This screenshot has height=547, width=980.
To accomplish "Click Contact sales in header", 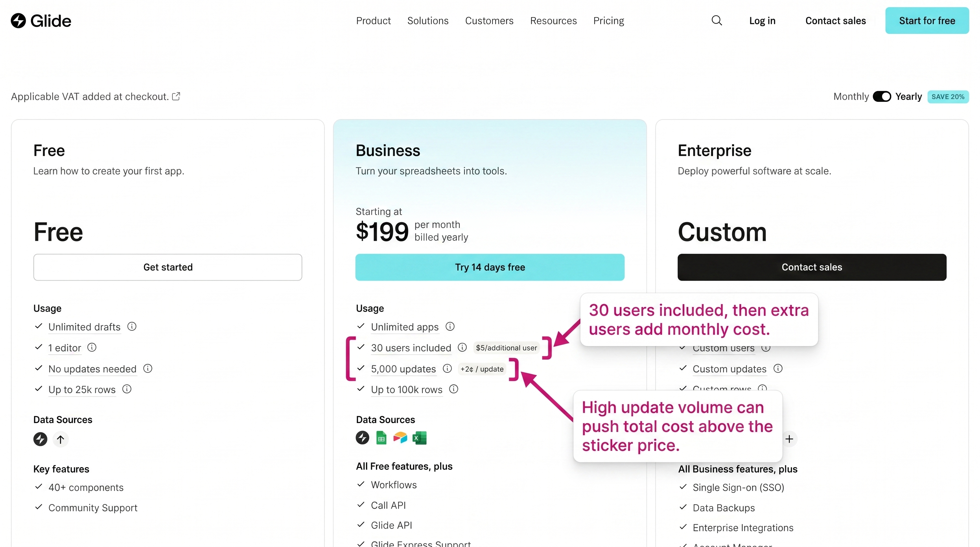I will point(835,21).
